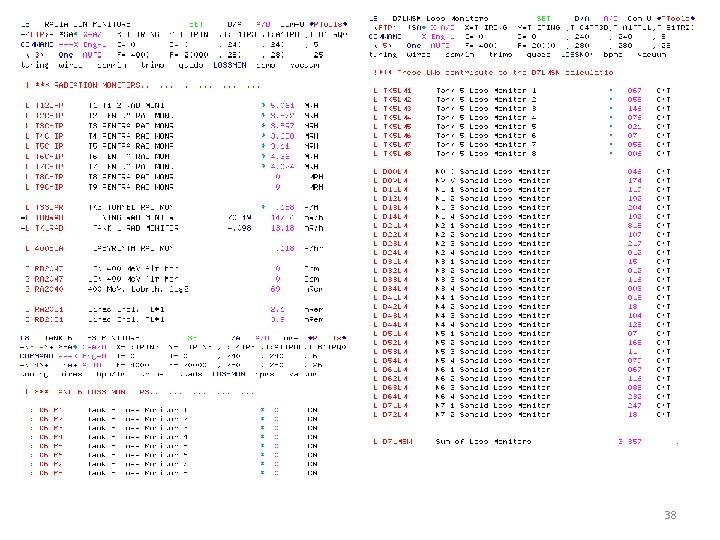Screen dimensions: 720x540
Task: Click T8 CENTRAL RAD MON description
Action: click(131, 177)
